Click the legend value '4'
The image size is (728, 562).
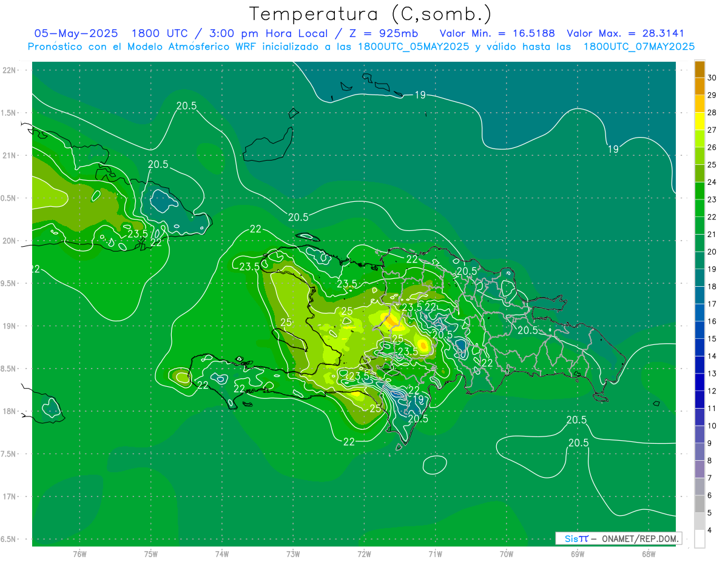(x=710, y=530)
